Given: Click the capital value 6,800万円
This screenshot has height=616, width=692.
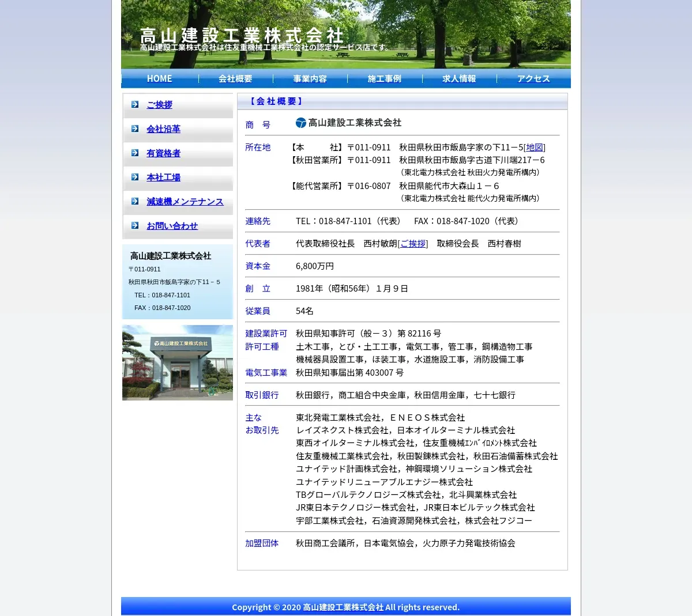Looking at the screenshot, I should click(x=315, y=266).
